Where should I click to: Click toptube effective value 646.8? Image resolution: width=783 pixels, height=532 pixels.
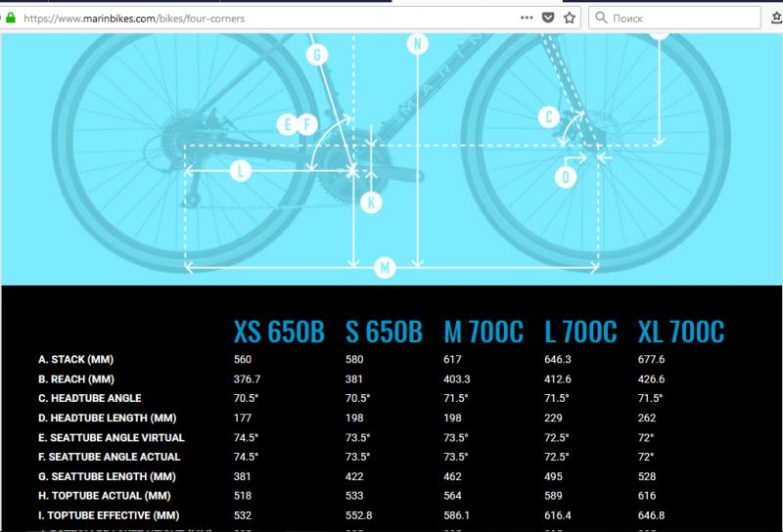pyautogui.click(x=651, y=515)
